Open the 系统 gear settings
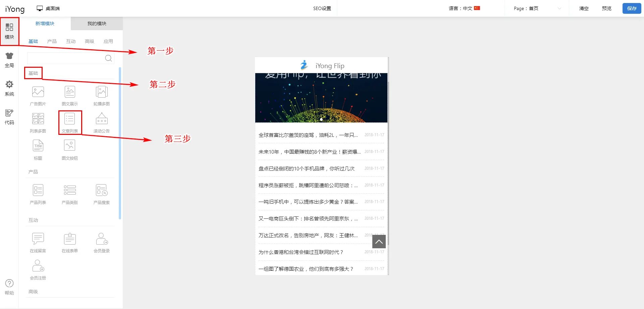 [9, 88]
